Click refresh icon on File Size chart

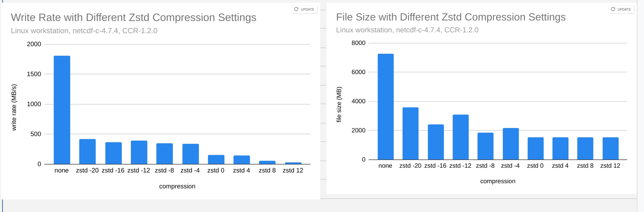click(x=613, y=9)
